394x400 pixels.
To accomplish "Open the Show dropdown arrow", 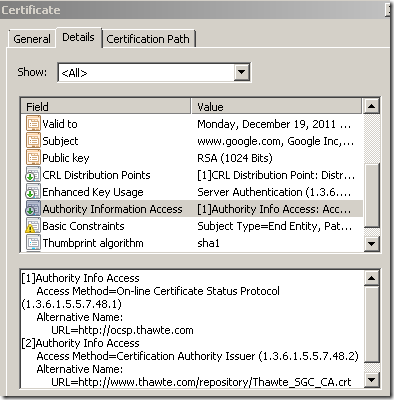I will (241, 72).
